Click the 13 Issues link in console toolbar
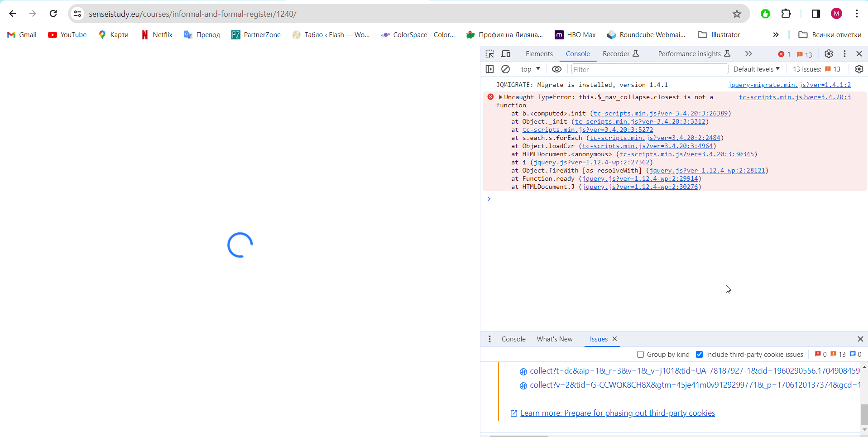Viewport: 868px width, 437px height. click(x=816, y=69)
